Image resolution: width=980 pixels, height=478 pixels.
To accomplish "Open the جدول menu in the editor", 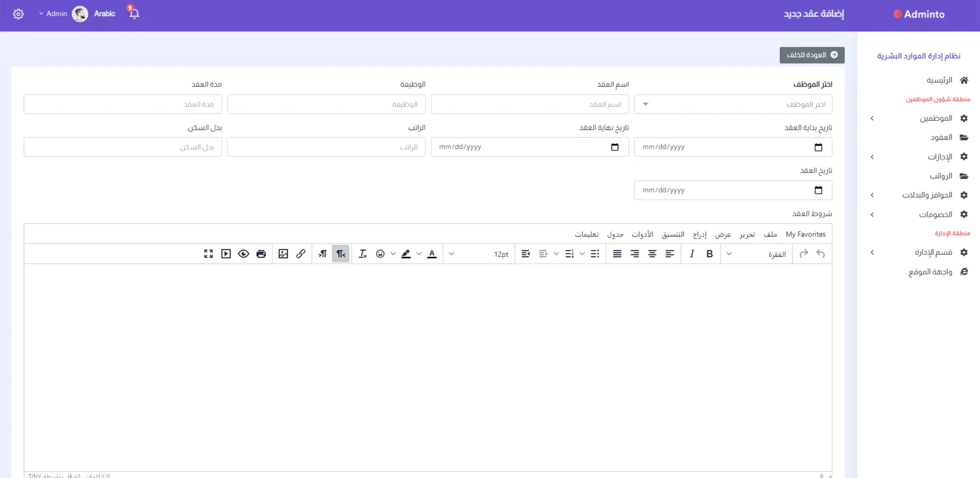I will click(615, 234).
